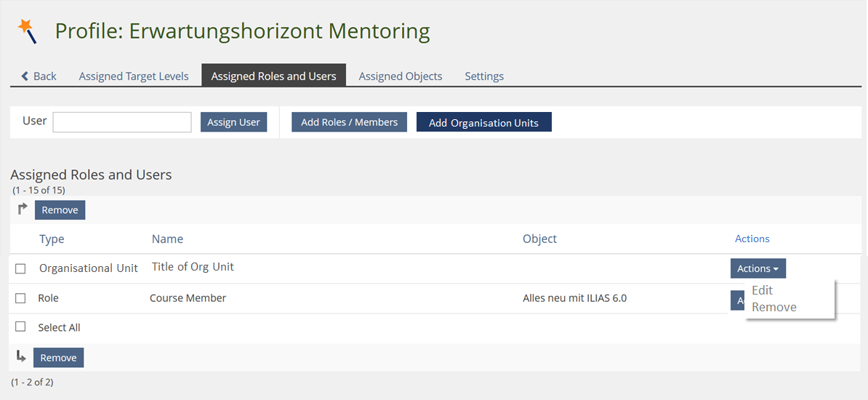
Task: Choose Edit in the Actions menu
Action: (x=762, y=290)
